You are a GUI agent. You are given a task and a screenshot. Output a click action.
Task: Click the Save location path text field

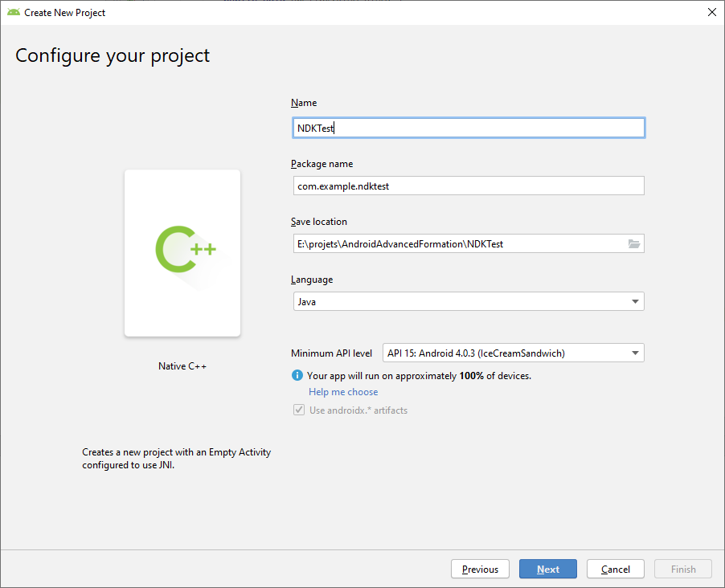(x=458, y=243)
